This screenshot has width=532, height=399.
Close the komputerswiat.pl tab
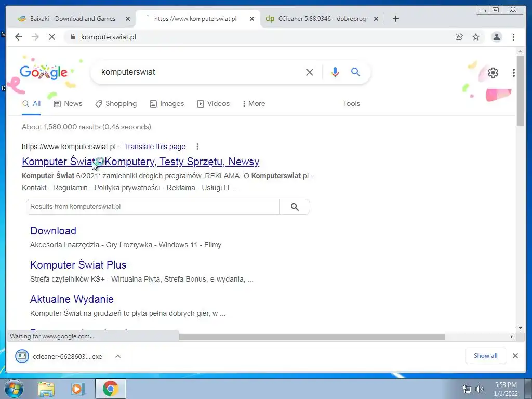click(252, 19)
